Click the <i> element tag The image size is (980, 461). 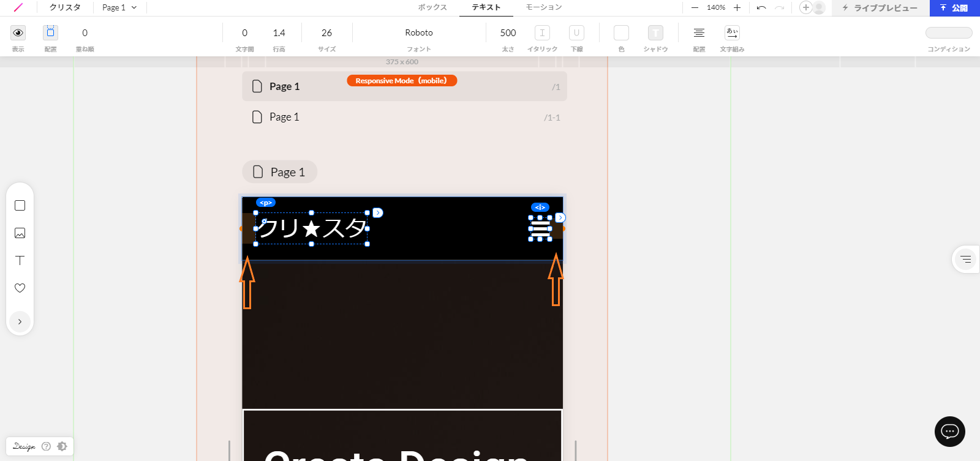tap(540, 208)
